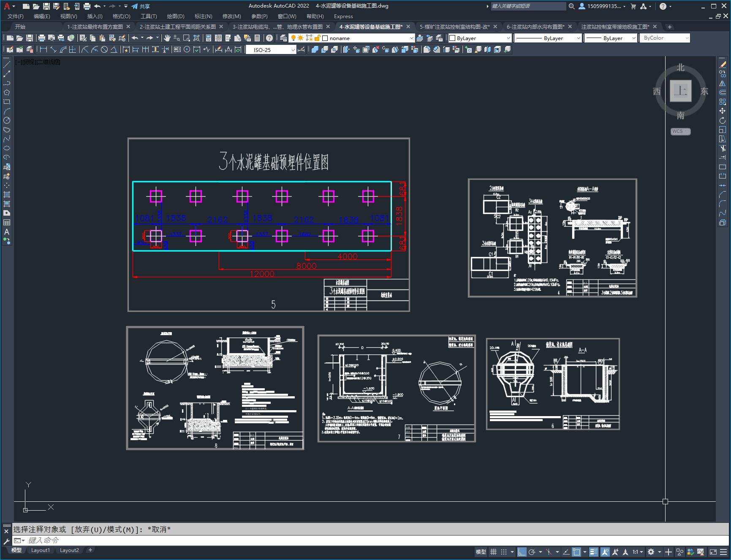Toggle lineweight display in status bar
The height and width of the screenshot is (560, 731).
coord(594,552)
